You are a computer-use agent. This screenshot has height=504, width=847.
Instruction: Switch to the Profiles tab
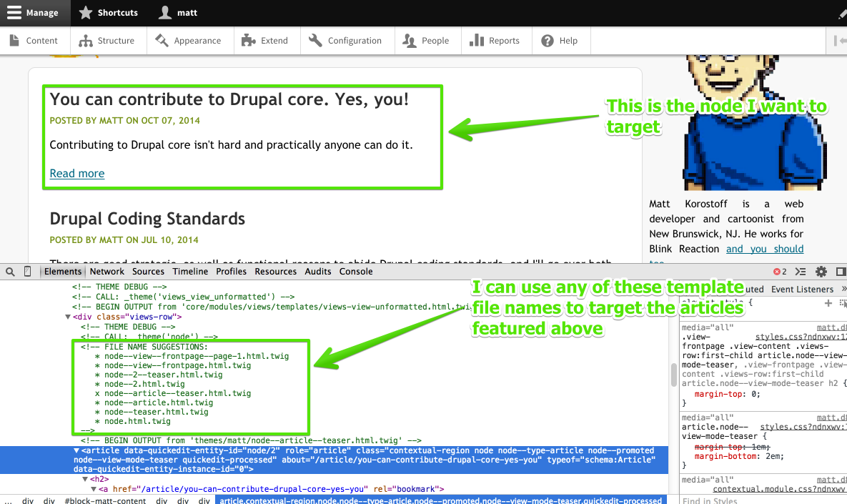[231, 271]
